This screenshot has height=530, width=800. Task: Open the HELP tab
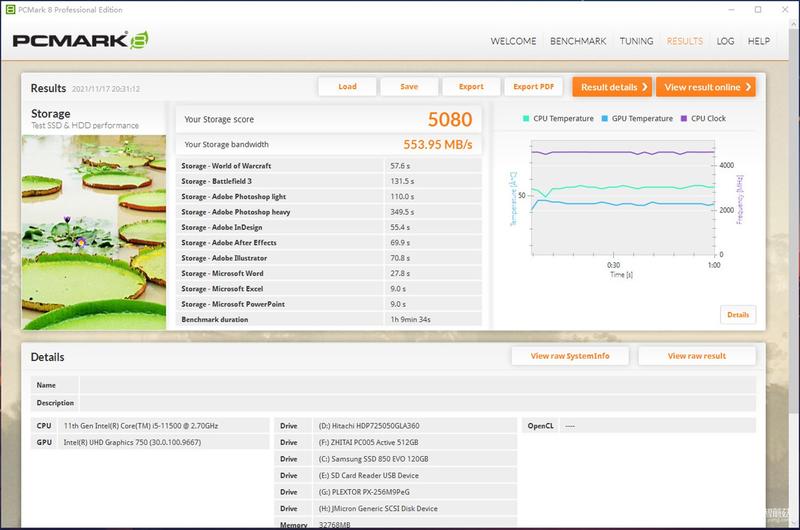[x=759, y=41]
